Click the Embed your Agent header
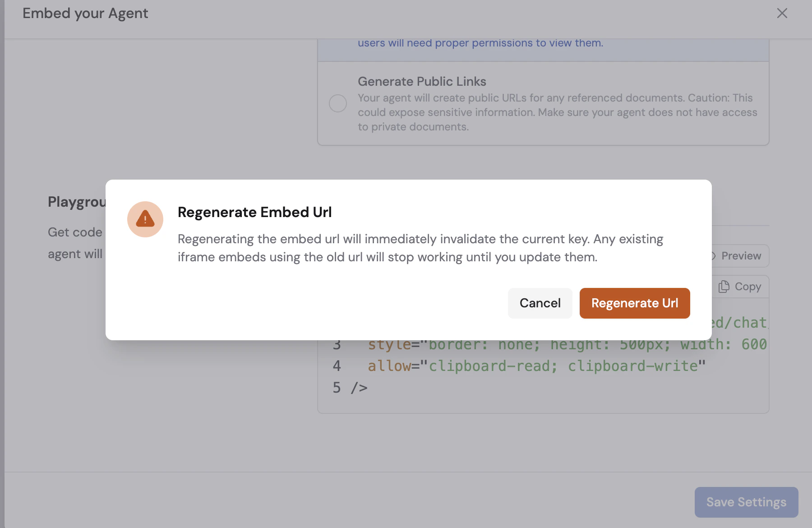The image size is (812, 528). pos(86,13)
